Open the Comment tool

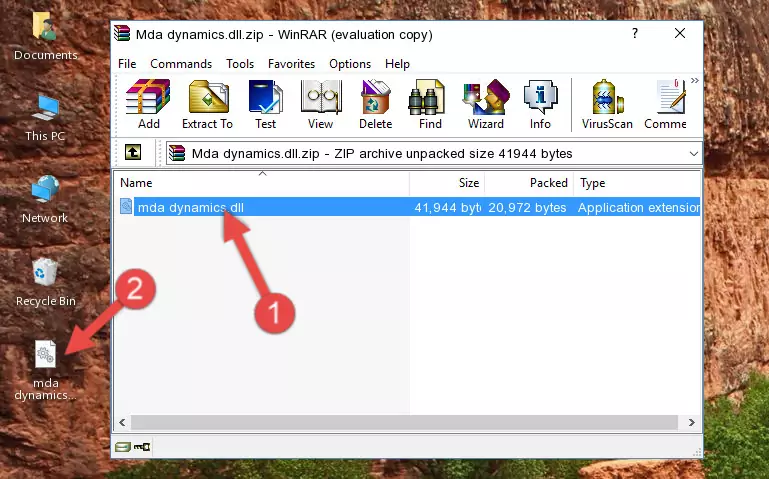pyautogui.click(x=666, y=104)
